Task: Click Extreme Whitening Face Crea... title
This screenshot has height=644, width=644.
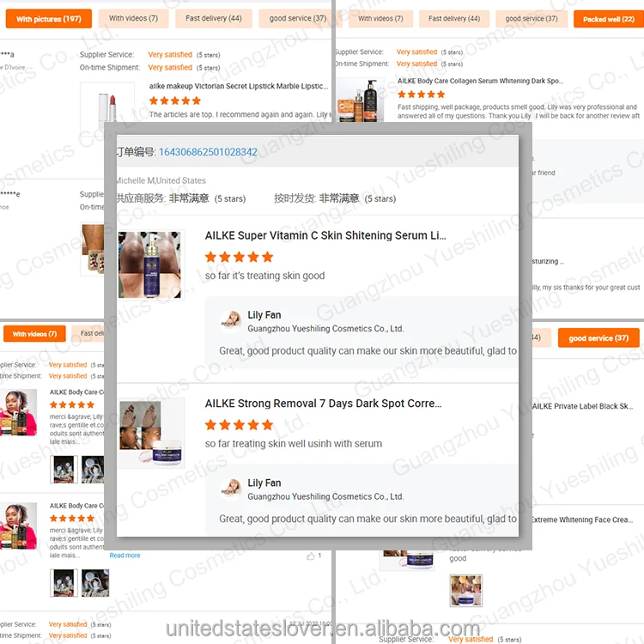Action: (x=582, y=519)
